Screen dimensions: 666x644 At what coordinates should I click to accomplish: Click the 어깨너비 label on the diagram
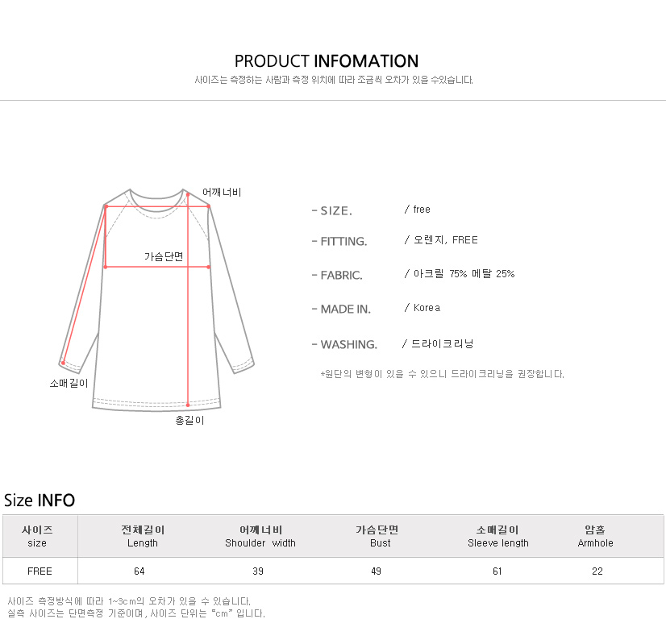[x=222, y=193]
